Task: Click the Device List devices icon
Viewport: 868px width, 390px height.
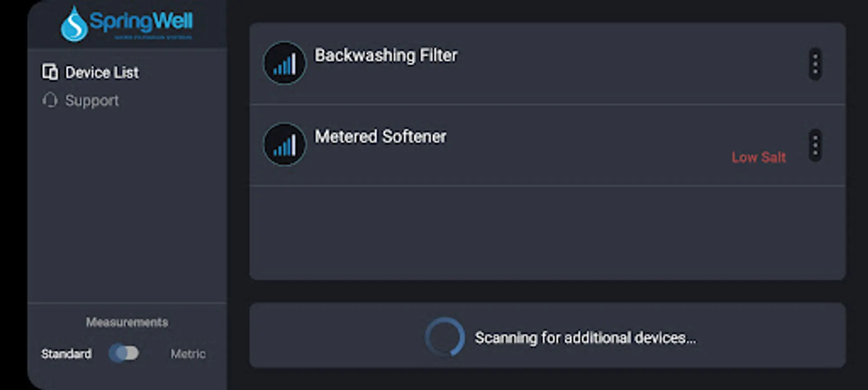Action: tap(50, 72)
